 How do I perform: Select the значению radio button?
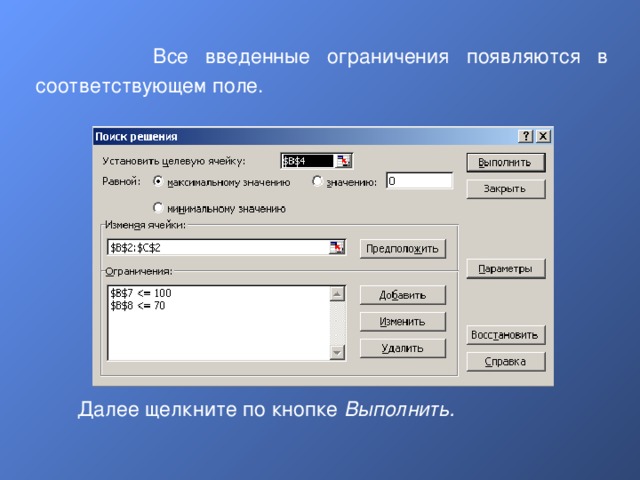(x=317, y=181)
